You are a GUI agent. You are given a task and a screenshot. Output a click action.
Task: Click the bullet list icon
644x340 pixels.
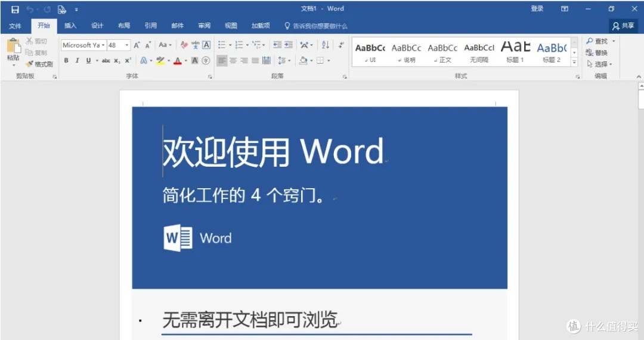(222, 45)
